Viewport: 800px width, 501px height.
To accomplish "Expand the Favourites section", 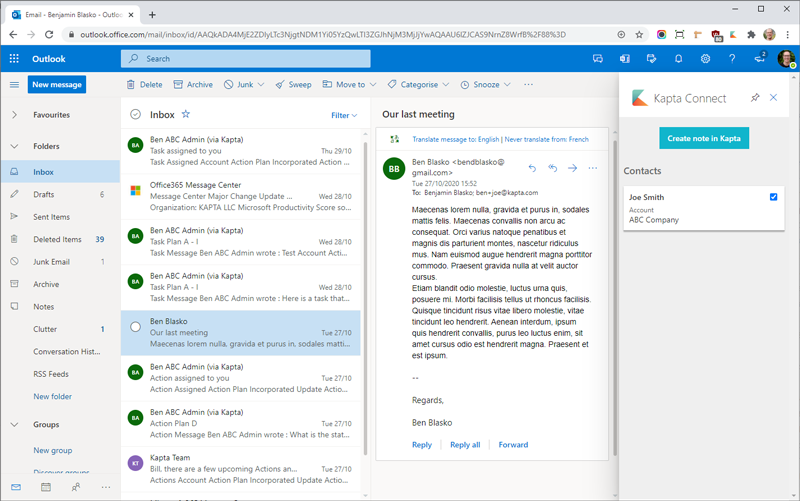I will [14, 115].
